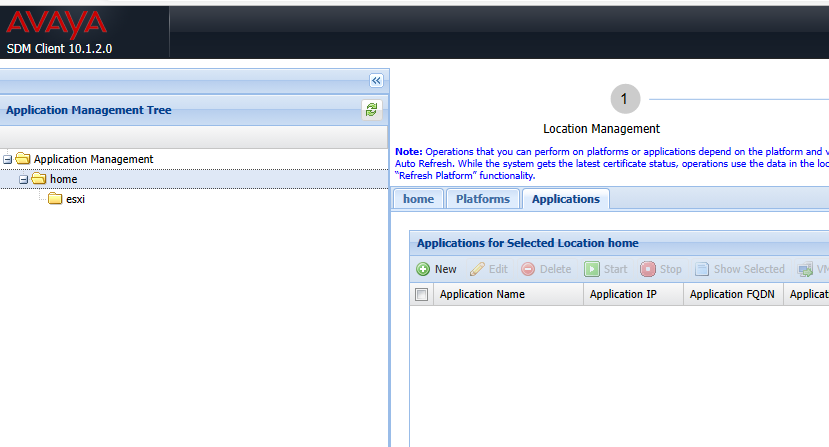Screen dimensions: 829x447
Task: Switch to the Platforms tab
Action: pos(482,199)
